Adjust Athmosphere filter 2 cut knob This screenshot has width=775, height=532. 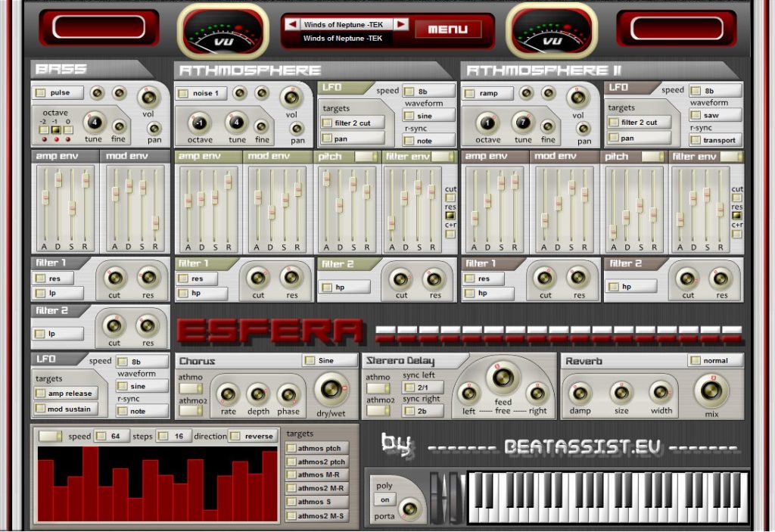click(401, 279)
